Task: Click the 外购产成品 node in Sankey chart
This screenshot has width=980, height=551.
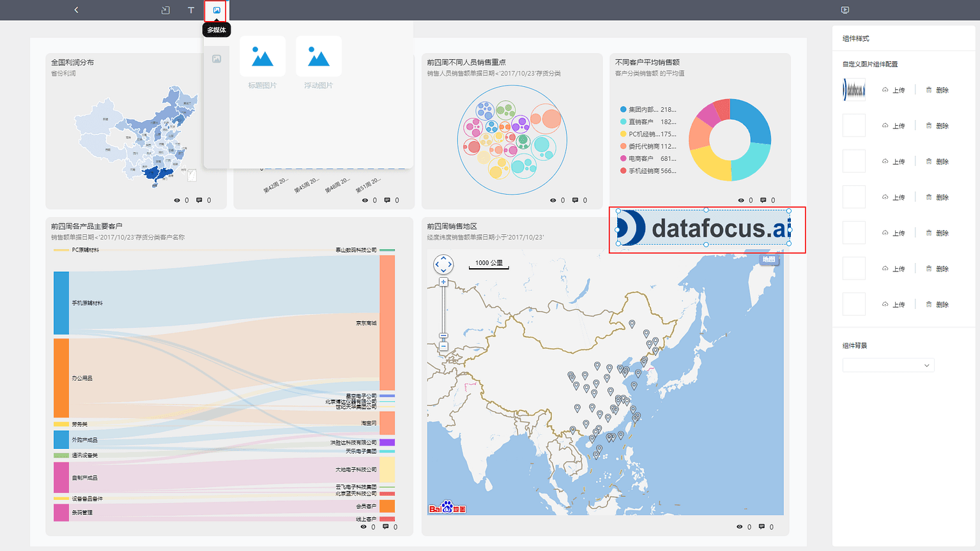Action: click(x=61, y=440)
